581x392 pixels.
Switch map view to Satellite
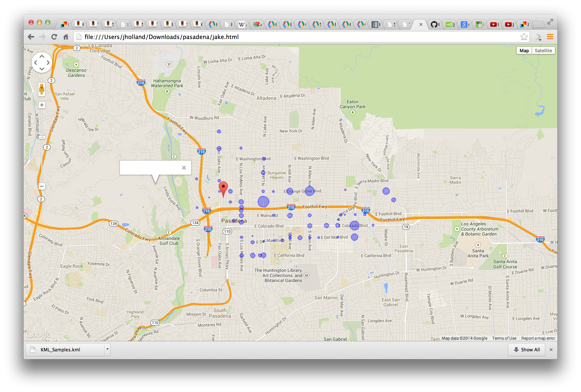point(543,51)
